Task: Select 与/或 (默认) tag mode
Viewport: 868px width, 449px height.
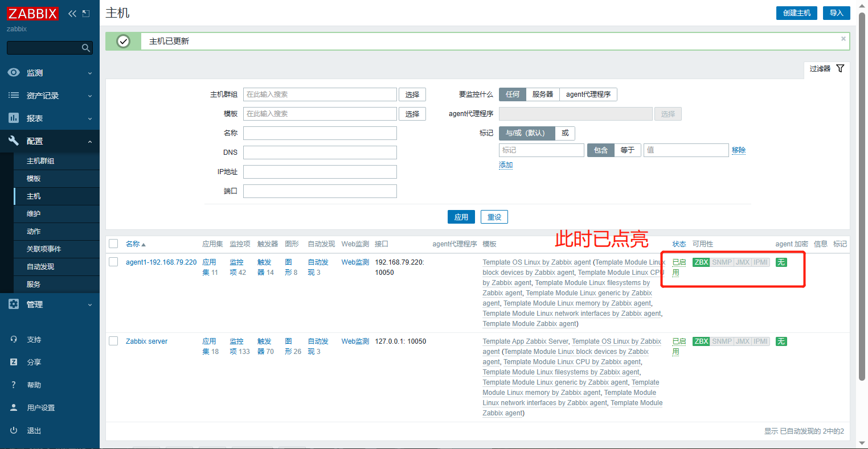Action: coord(527,133)
